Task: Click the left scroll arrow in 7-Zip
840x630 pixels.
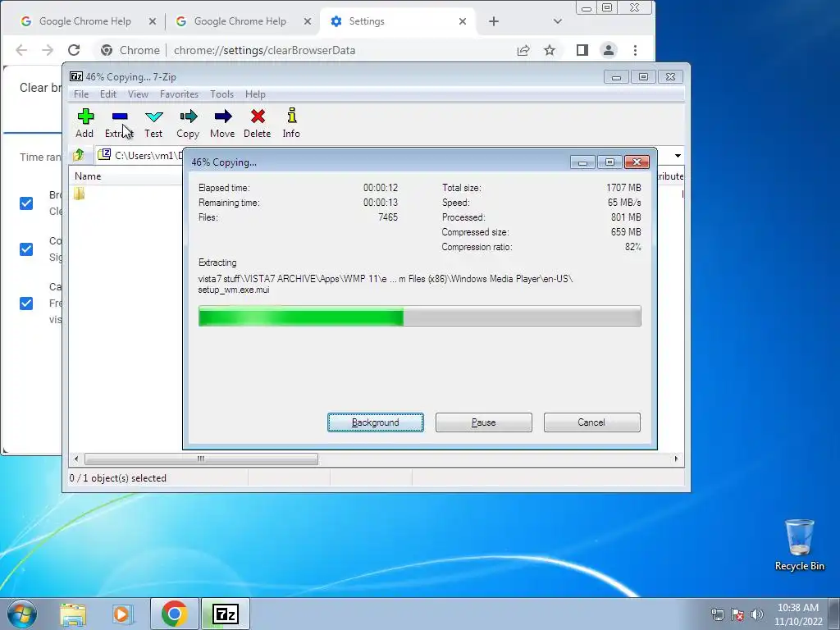Action: click(x=76, y=459)
